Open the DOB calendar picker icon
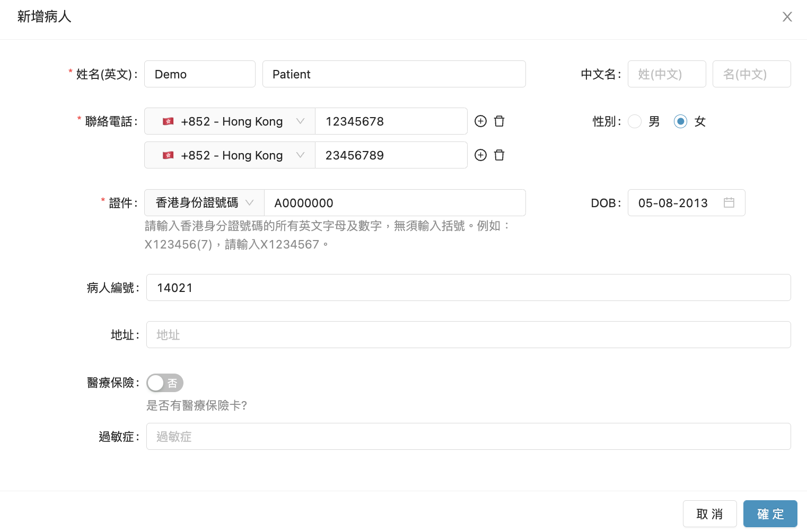The image size is (807, 532). click(729, 203)
